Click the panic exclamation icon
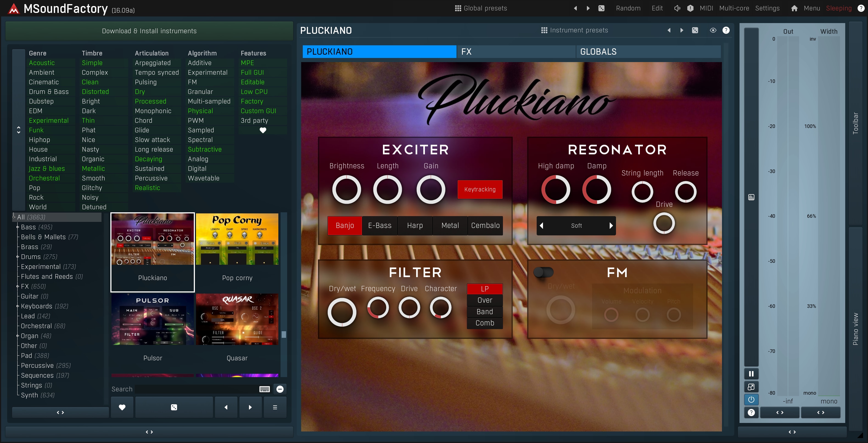This screenshot has height=443, width=868. coord(690,8)
